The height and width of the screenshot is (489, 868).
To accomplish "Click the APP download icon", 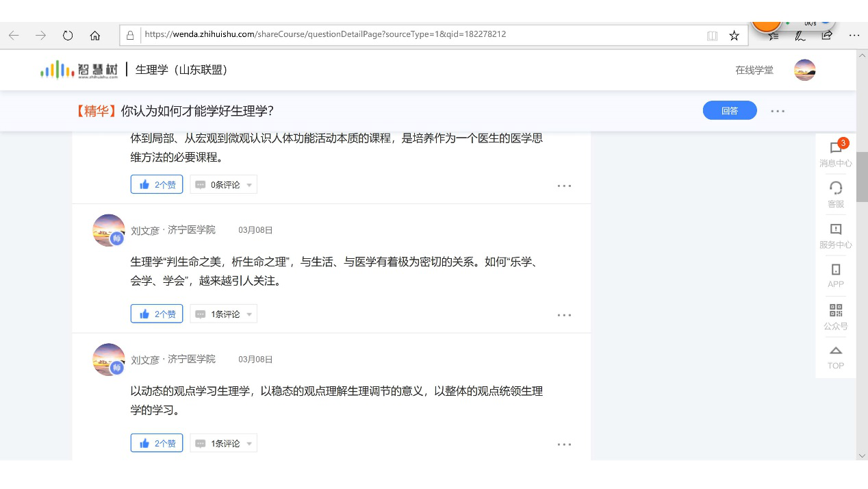I will point(835,270).
